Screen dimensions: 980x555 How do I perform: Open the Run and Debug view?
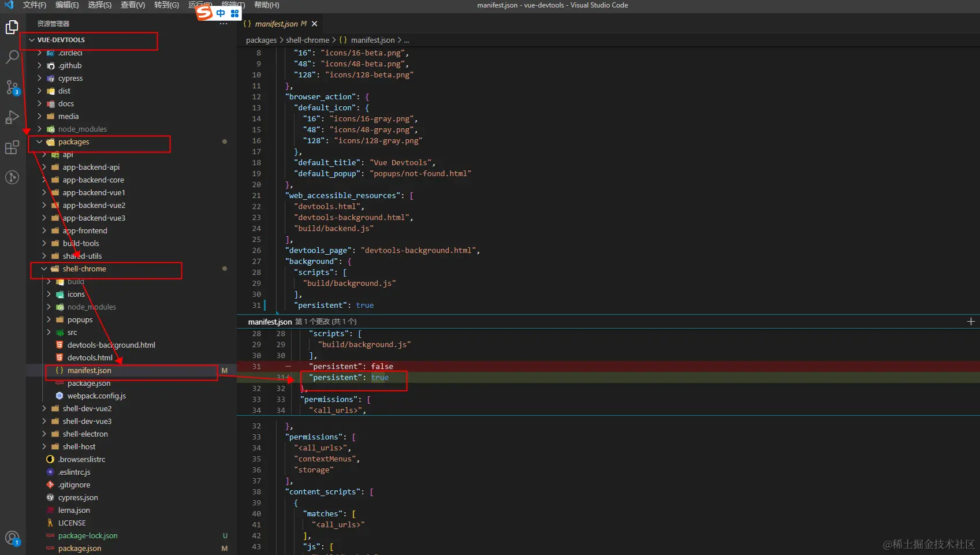point(12,117)
